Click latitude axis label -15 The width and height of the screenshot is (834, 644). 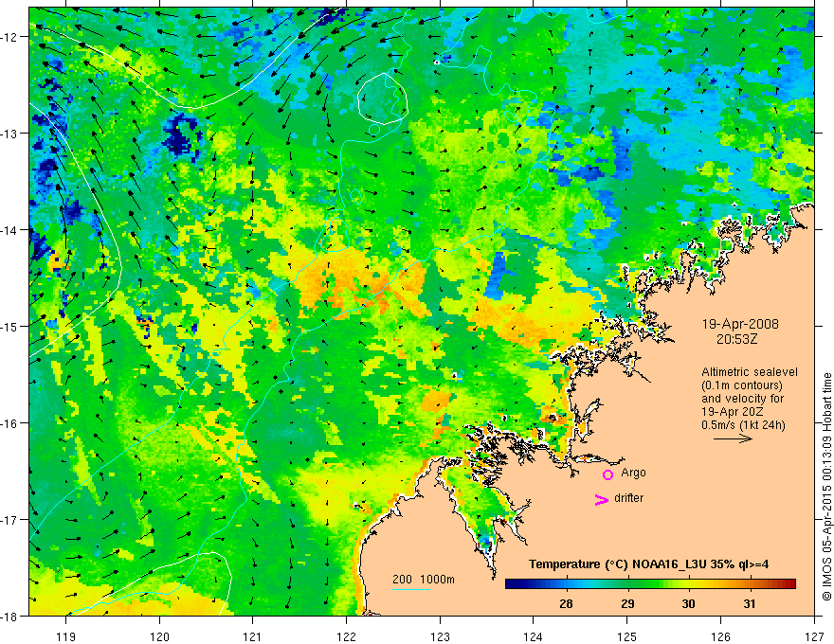point(10,327)
